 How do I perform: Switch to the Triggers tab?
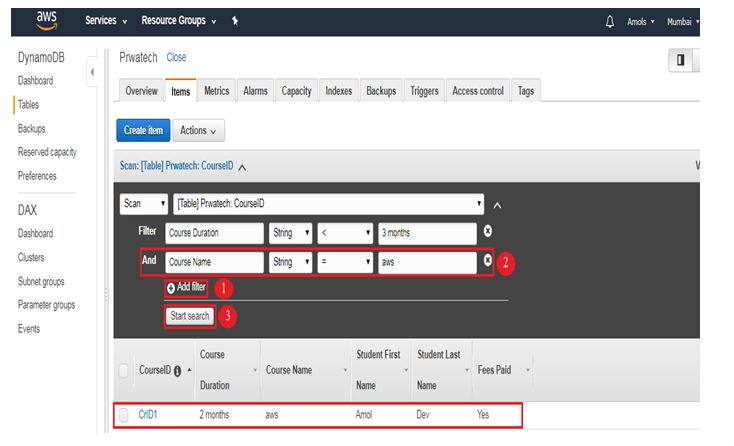(x=424, y=91)
